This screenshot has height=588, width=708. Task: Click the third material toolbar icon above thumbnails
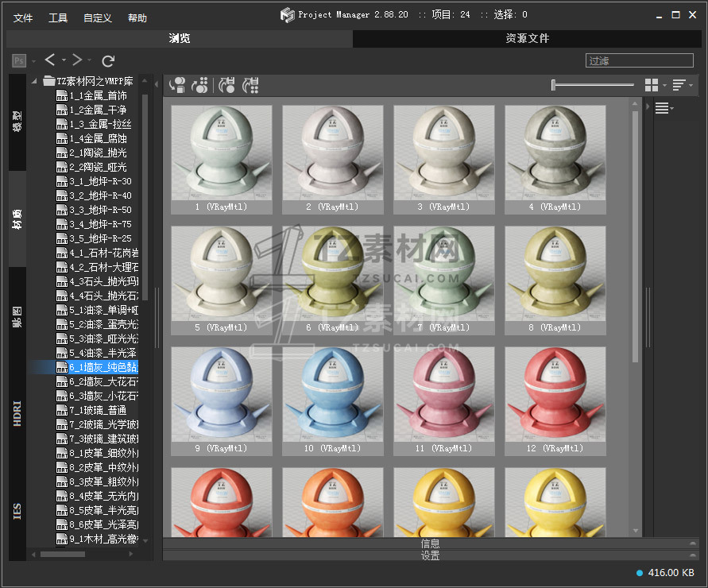click(x=227, y=84)
